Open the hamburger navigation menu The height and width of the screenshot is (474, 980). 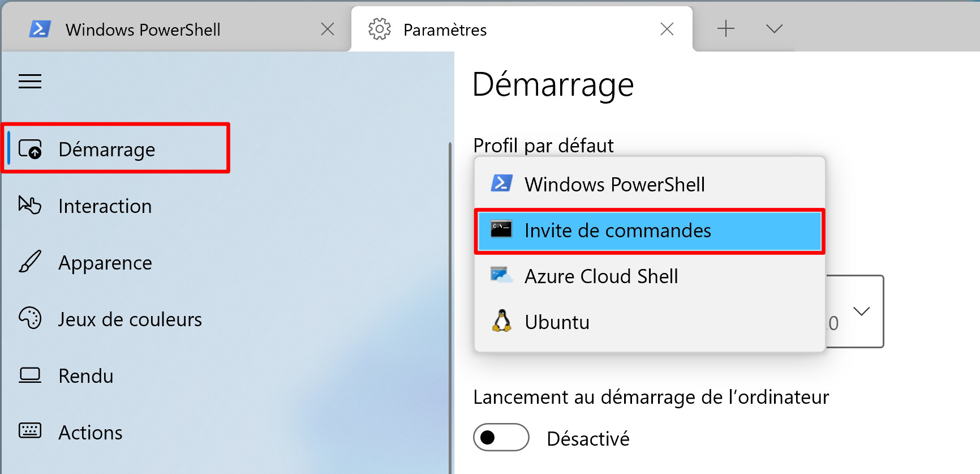click(30, 82)
